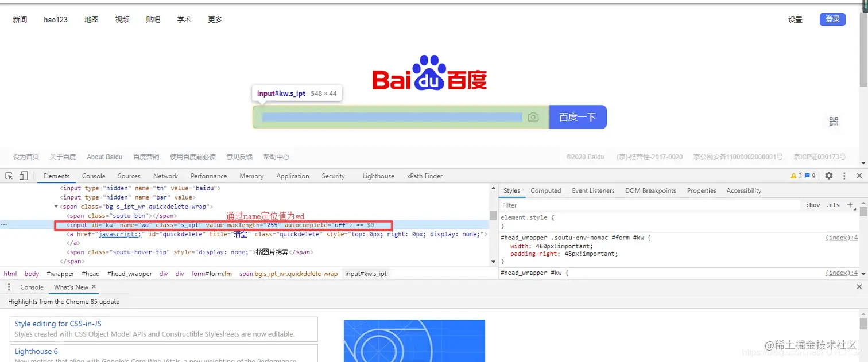Click the messages count indicator
This screenshot has width=868, height=362.
[810, 176]
